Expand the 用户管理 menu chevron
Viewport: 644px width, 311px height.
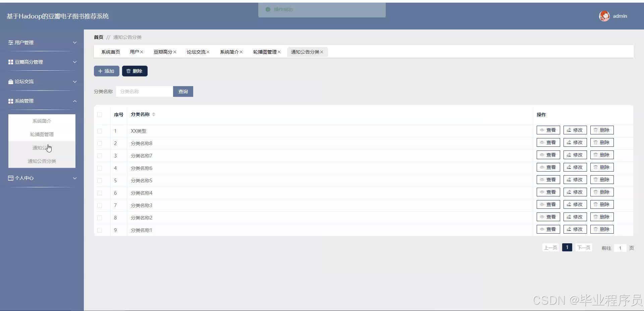tap(75, 43)
